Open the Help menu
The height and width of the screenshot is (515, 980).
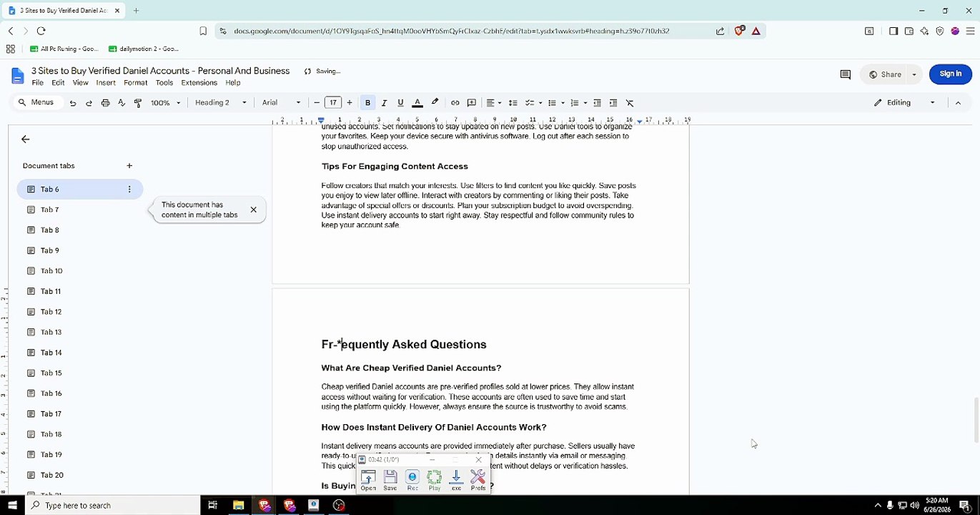click(233, 83)
